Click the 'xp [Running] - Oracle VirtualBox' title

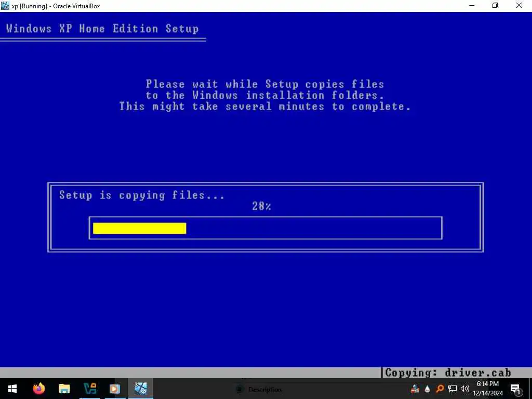point(56,6)
